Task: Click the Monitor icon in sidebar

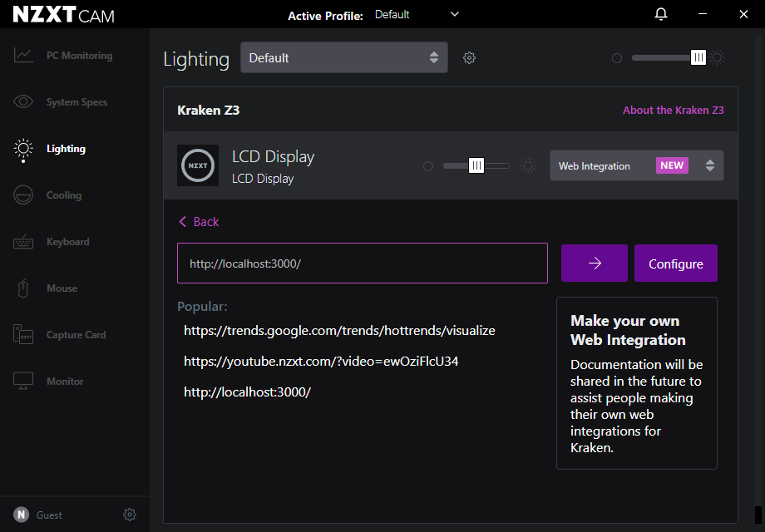Action: 23,382
